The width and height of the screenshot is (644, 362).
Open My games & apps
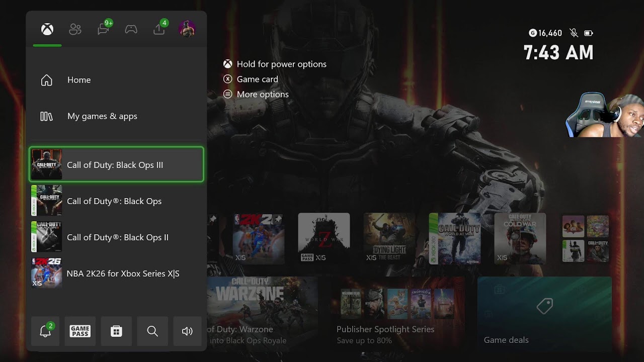tap(117, 116)
